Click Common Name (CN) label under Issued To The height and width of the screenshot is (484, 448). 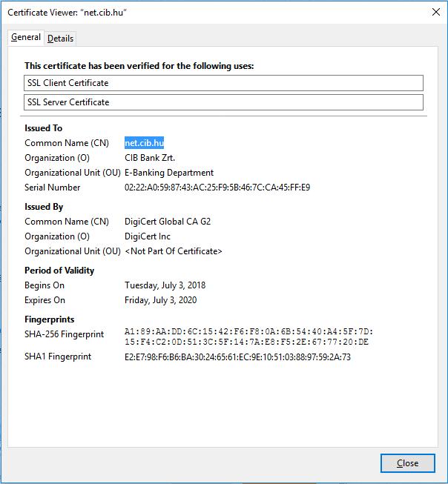(x=67, y=143)
